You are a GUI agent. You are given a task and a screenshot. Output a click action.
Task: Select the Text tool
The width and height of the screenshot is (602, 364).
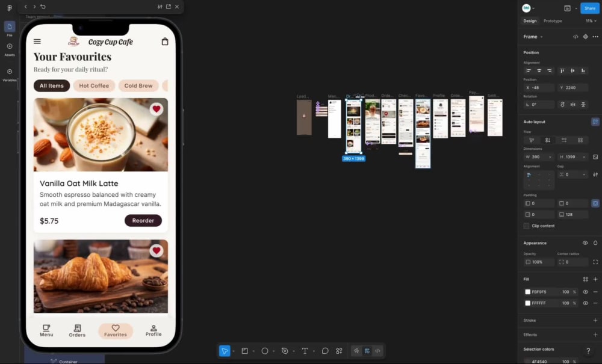[305, 351]
